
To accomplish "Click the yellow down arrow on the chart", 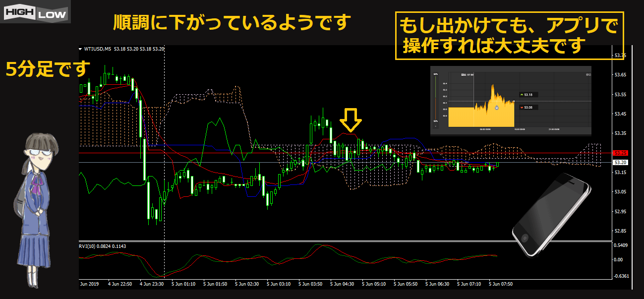I will (x=351, y=120).
